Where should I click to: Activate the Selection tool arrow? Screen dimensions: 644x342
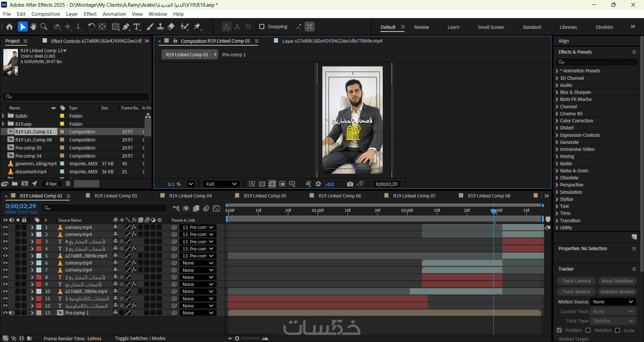click(22, 27)
